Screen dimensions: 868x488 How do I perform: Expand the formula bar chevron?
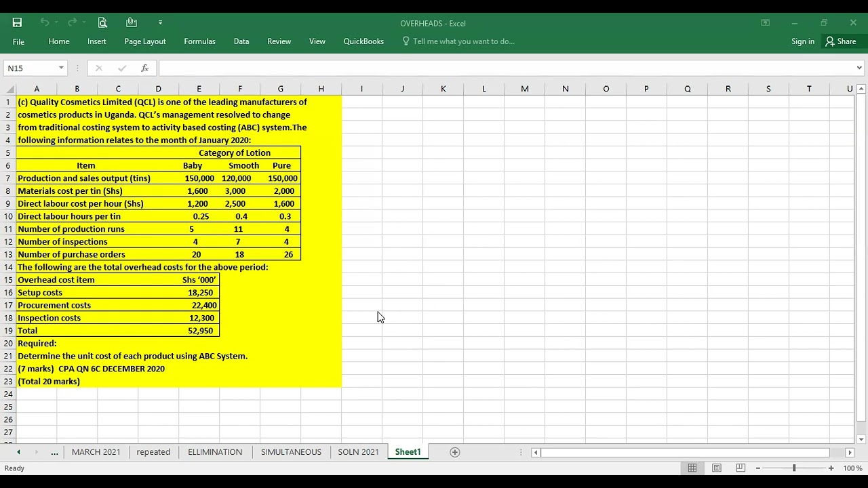pos(859,68)
